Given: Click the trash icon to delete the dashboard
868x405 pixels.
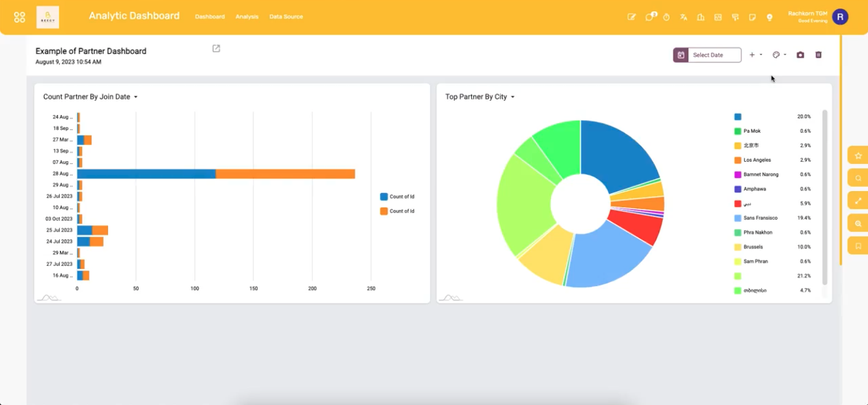Looking at the screenshot, I should click(x=818, y=55).
